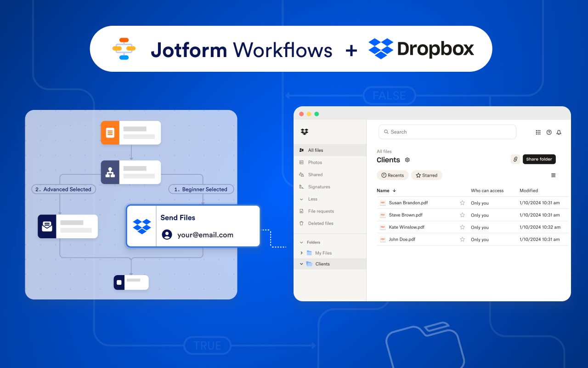Collapse the Folders section

pyautogui.click(x=302, y=242)
